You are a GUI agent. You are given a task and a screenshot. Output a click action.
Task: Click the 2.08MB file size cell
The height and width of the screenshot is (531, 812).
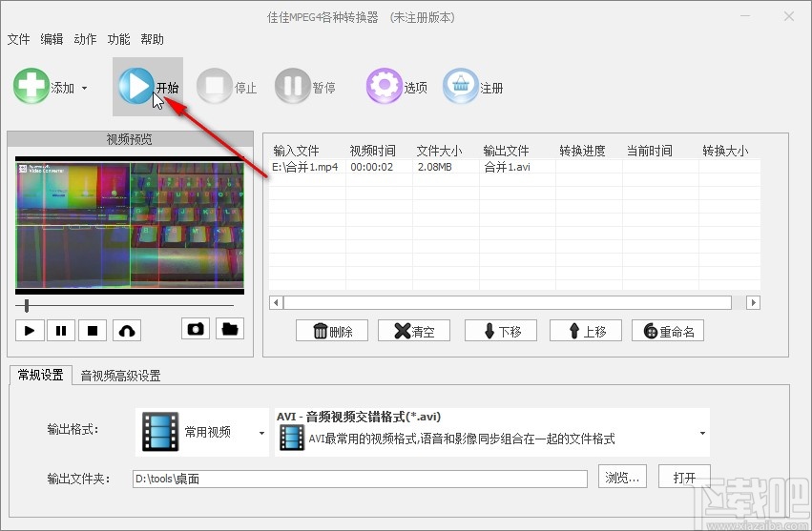pos(434,167)
